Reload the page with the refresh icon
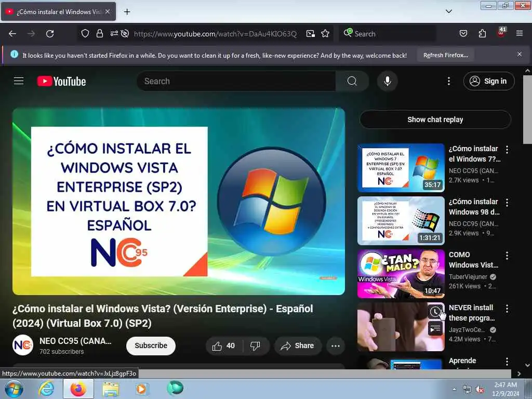The width and height of the screenshot is (532, 399). 50,34
